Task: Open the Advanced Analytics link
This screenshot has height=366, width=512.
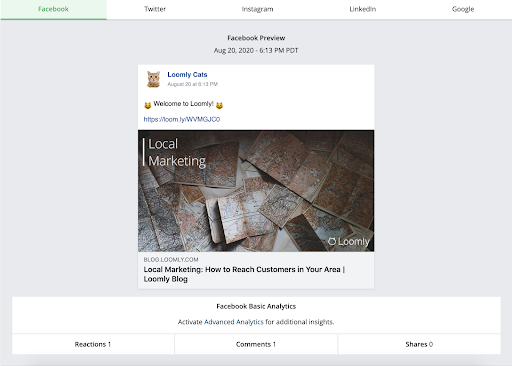Action: click(x=234, y=322)
